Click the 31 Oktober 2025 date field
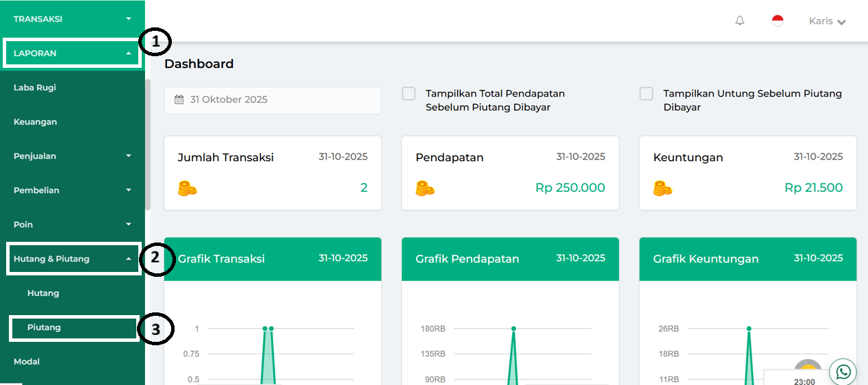The width and height of the screenshot is (868, 385). pos(274,100)
